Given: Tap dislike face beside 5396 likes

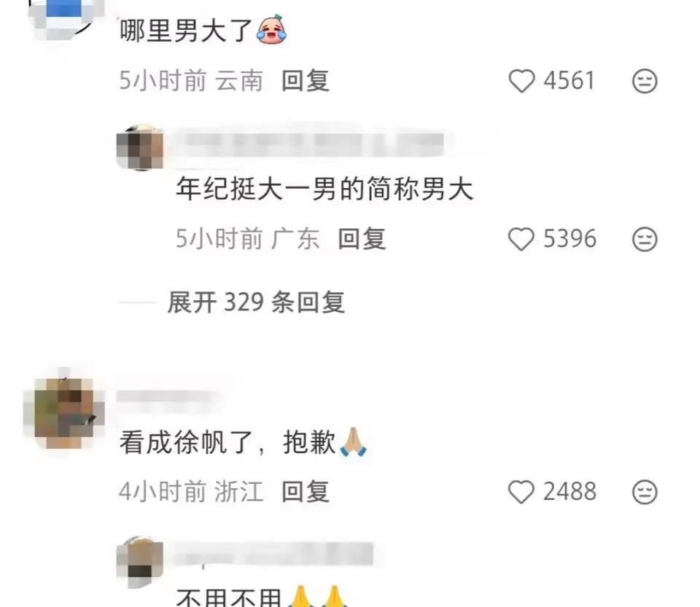Looking at the screenshot, I should coord(645,239).
